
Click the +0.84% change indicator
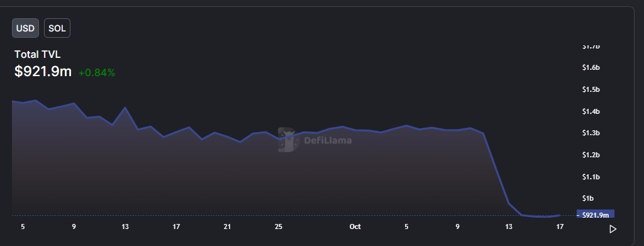coord(97,73)
